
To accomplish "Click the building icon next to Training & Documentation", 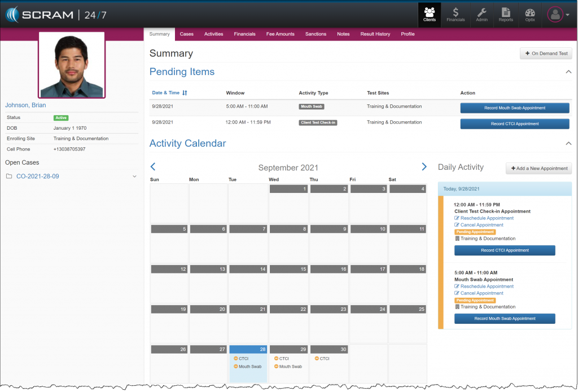I will tap(457, 237).
